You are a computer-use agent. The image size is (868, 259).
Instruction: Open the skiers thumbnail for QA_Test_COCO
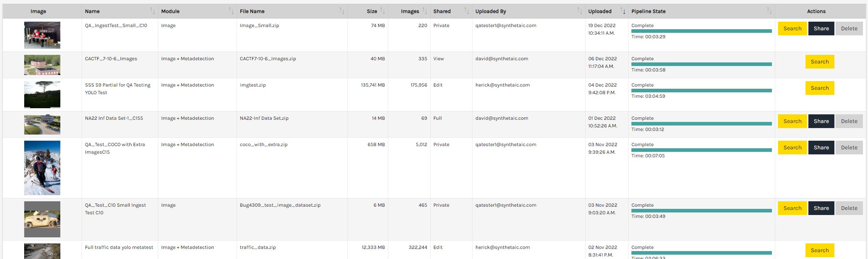click(x=42, y=168)
